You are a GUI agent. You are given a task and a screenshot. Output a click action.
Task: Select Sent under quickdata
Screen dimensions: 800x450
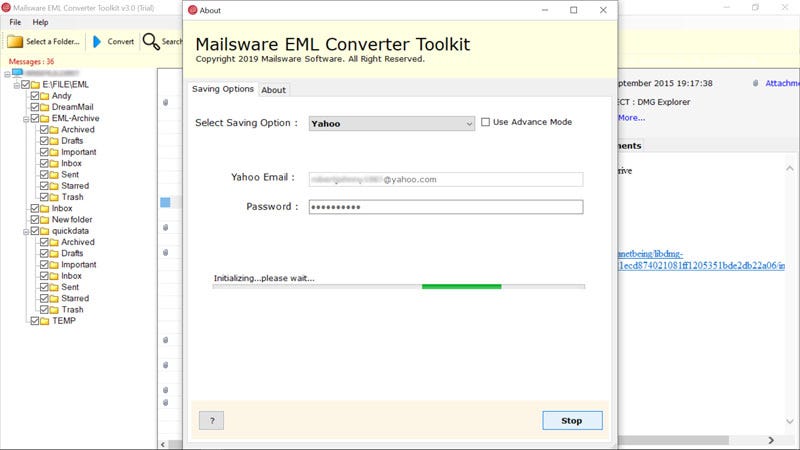pyautogui.click(x=70, y=287)
